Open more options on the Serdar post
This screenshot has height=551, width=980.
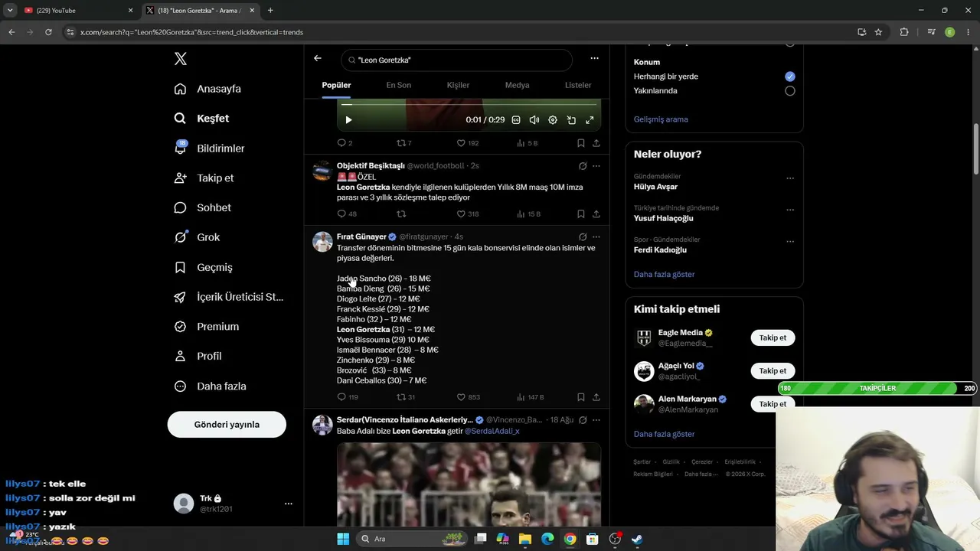596,420
